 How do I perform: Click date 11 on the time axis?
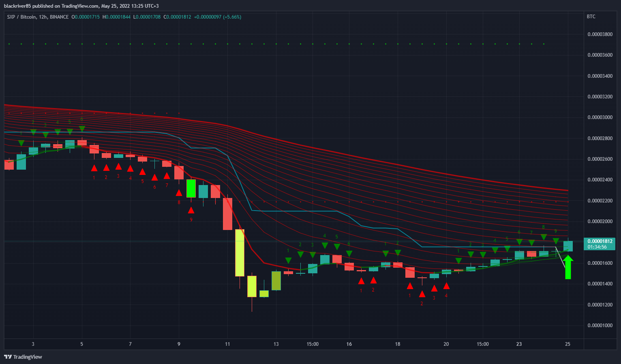point(227,344)
